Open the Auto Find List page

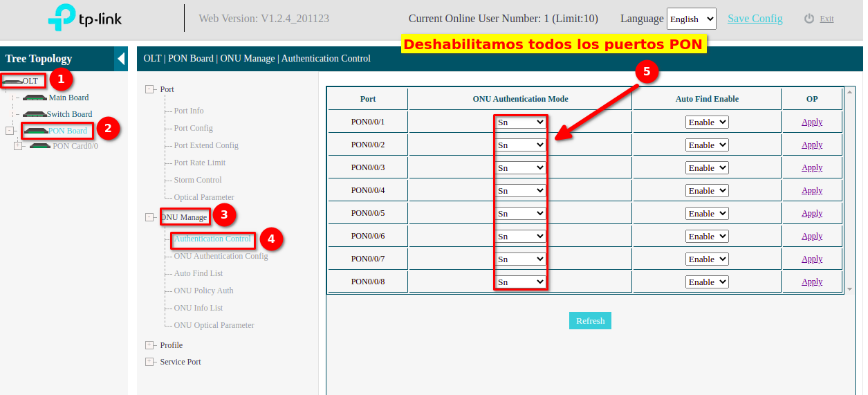coord(198,273)
